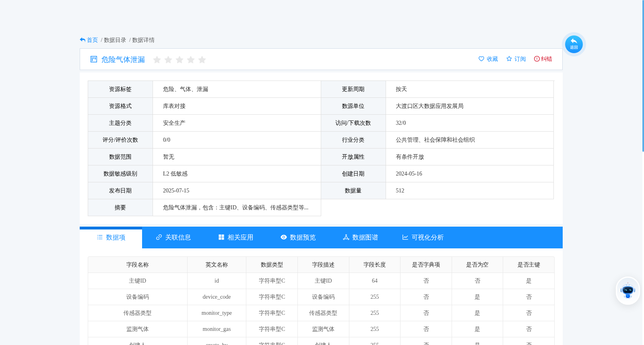
Task: Click the eye icon on 数据预览 tab
Action: pos(284,238)
